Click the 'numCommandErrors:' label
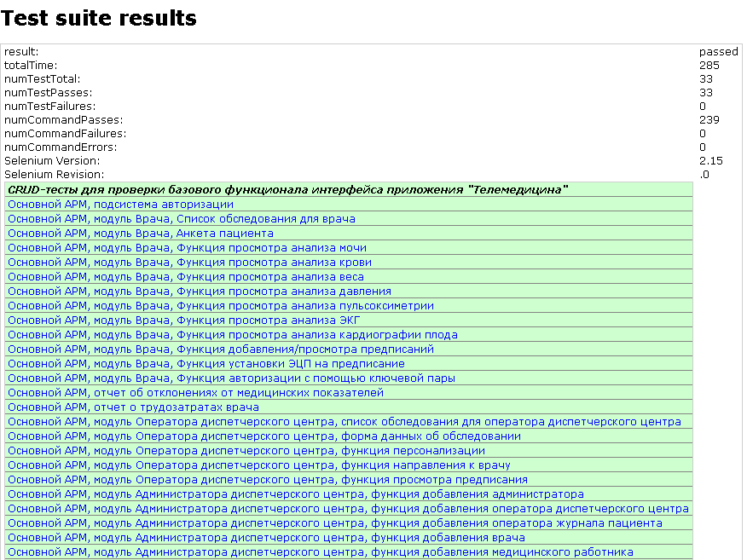 click(61, 147)
